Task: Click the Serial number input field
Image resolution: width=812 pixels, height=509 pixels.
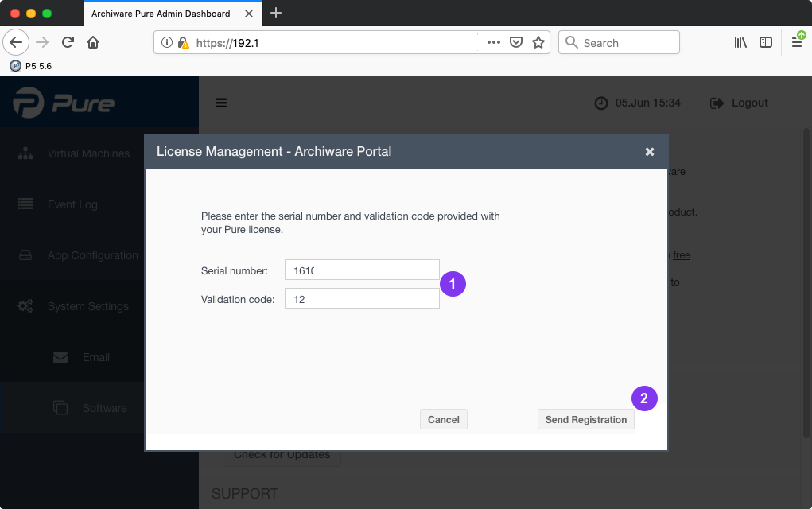Action: [x=362, y=270]
